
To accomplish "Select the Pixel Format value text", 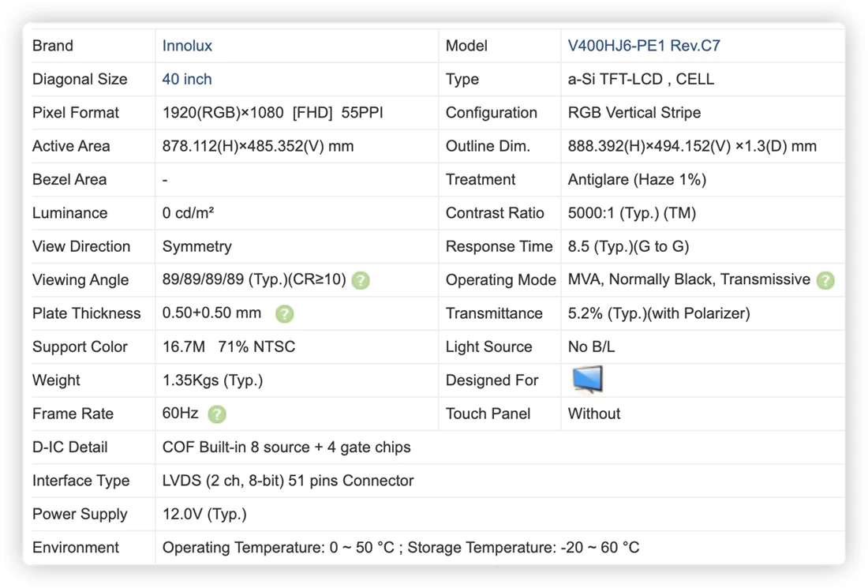I will pos(272,113).
